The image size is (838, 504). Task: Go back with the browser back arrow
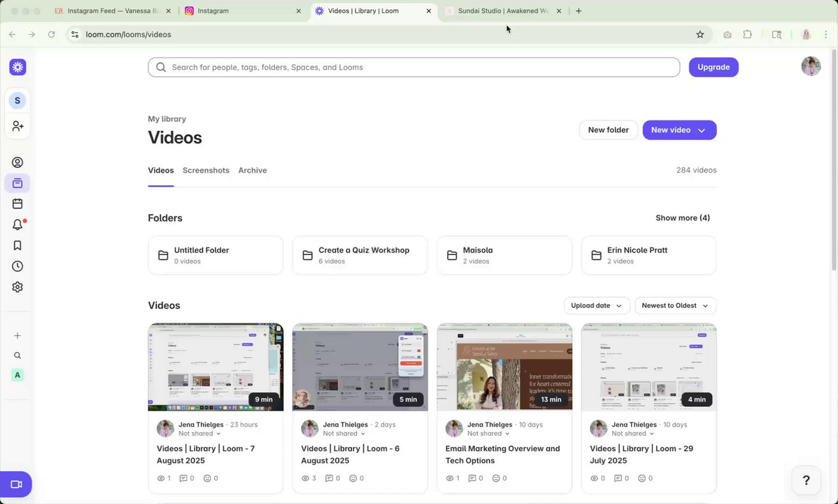coord(12,35)
